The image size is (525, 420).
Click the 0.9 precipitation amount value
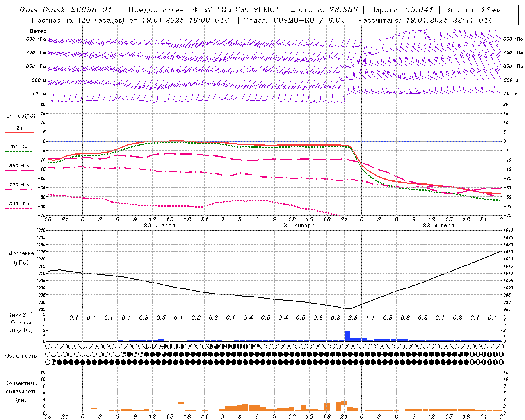pyautogui.click(x=388, y=317)
